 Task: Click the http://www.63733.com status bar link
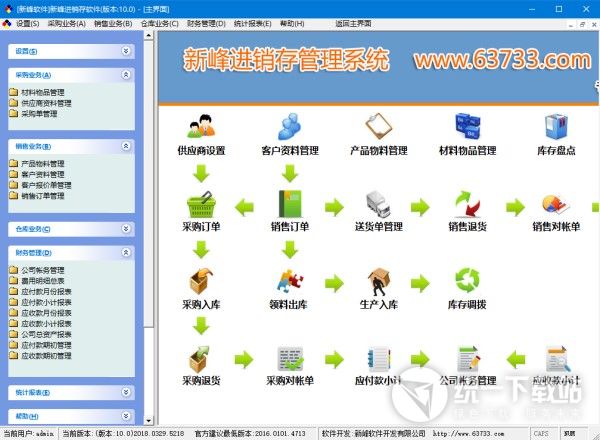tap(468, 433)
